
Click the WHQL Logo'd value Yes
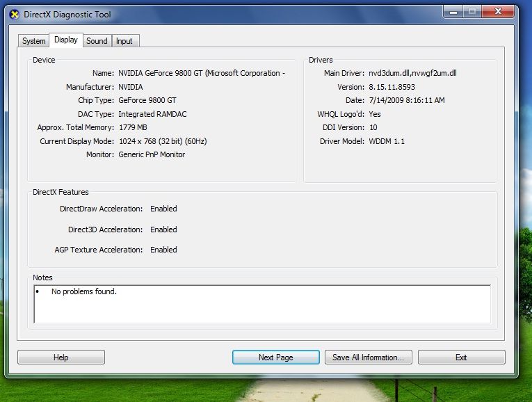pyautogui.click(x=375, y=114)
